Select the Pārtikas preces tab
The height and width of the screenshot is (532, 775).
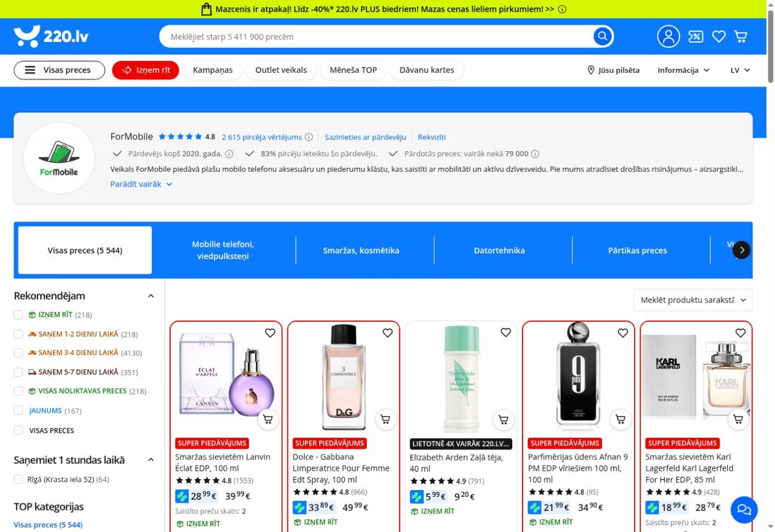coord(637,251)
